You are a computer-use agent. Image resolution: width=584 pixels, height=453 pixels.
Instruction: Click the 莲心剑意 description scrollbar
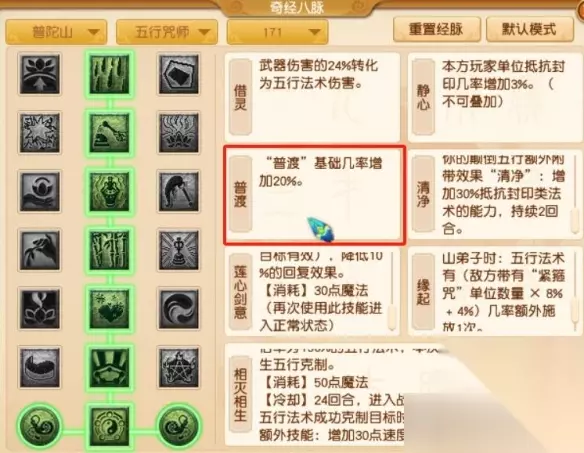point(391,292)
